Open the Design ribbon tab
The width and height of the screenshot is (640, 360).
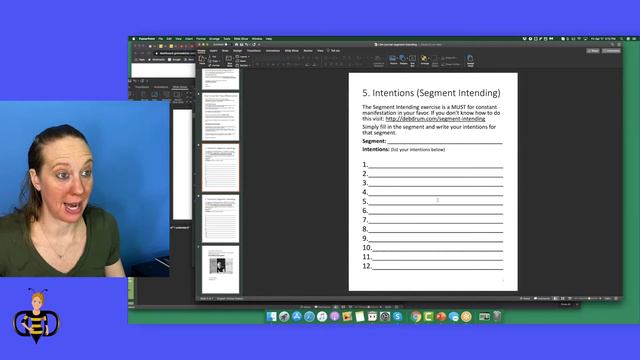[x=238, y=51]
